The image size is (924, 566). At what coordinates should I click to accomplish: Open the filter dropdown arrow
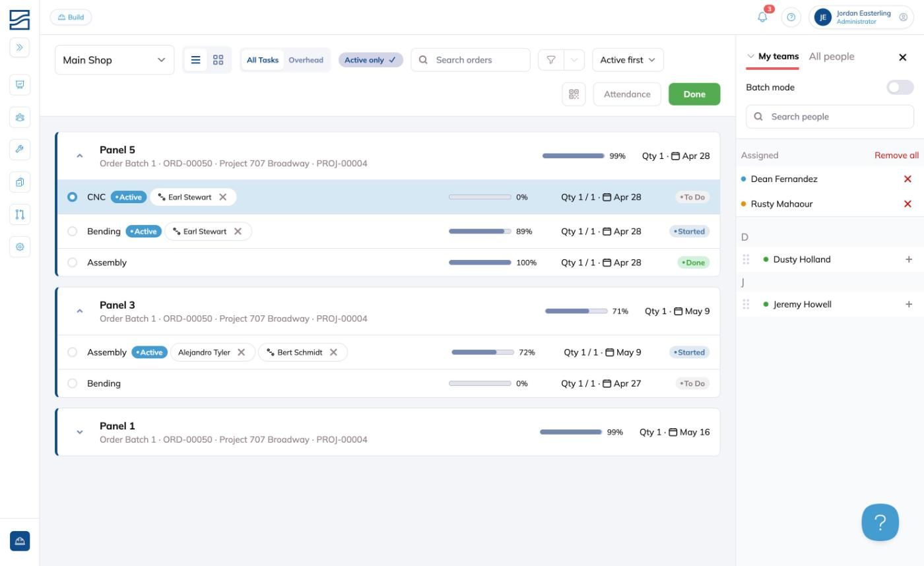(x=574, y=60)
